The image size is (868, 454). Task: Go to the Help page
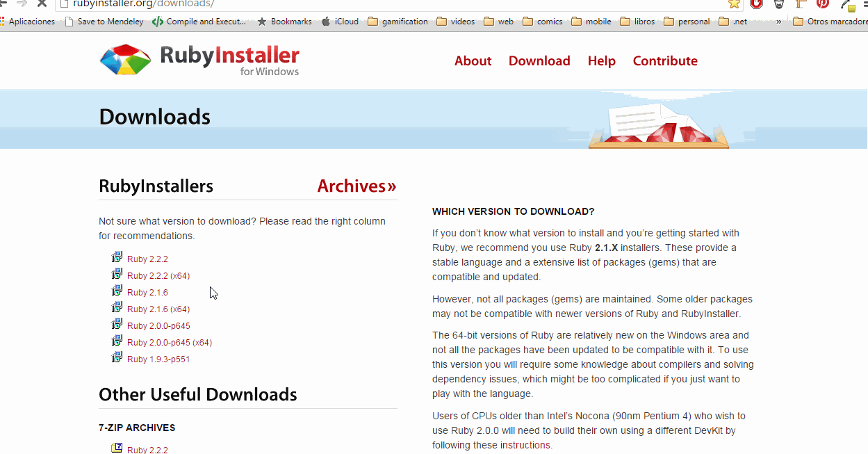(x=602, y=61)
